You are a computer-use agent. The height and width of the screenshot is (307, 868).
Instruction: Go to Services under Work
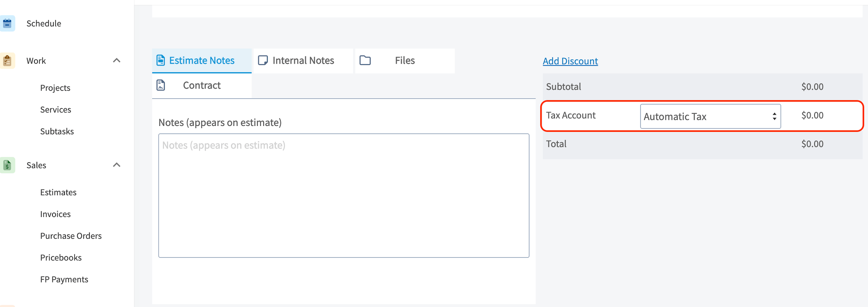(x=56, y=110)
